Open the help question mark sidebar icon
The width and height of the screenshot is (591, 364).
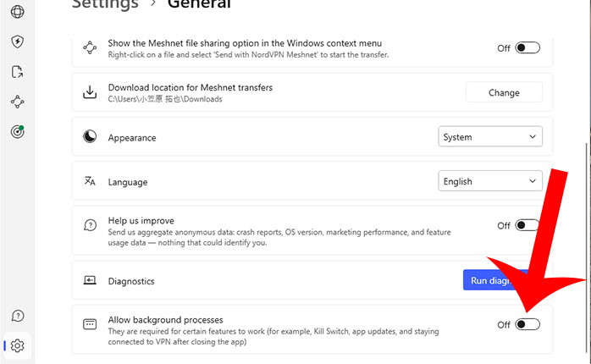18,316
